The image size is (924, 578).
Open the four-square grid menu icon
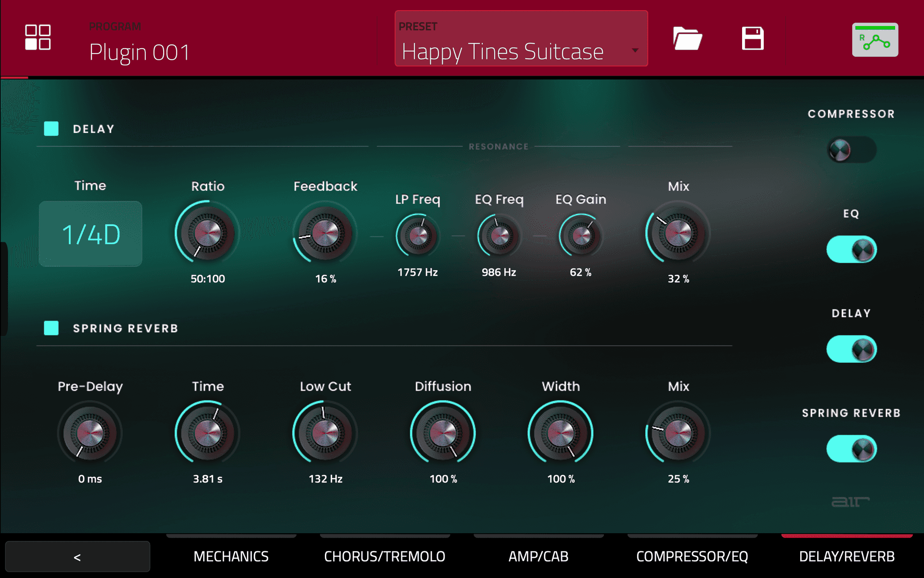click(x=38, y=38)
